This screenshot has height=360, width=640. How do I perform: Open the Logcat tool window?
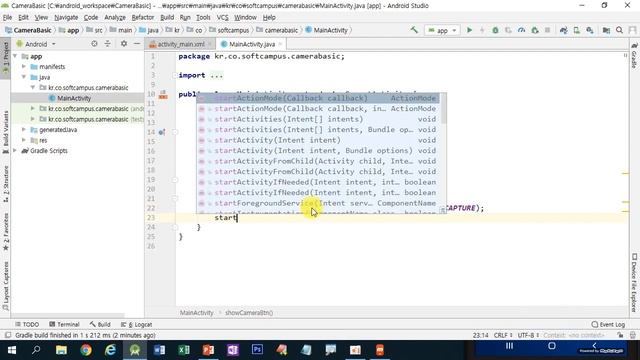[136, 324]
